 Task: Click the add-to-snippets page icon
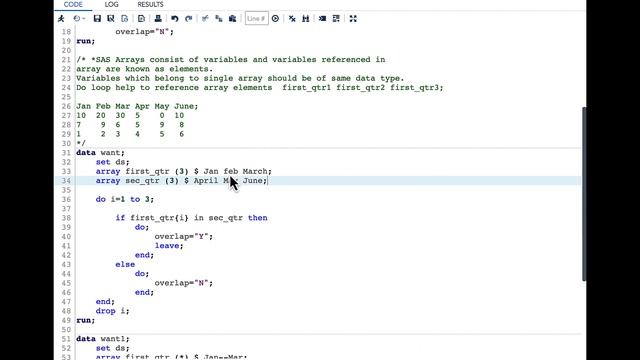[141, 18]
